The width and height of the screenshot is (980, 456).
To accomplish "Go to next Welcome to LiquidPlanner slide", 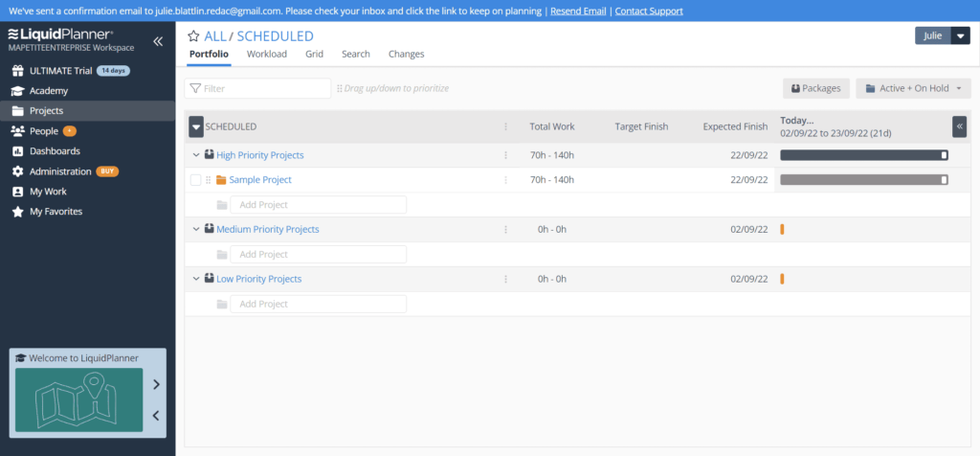I will (156, 385).
